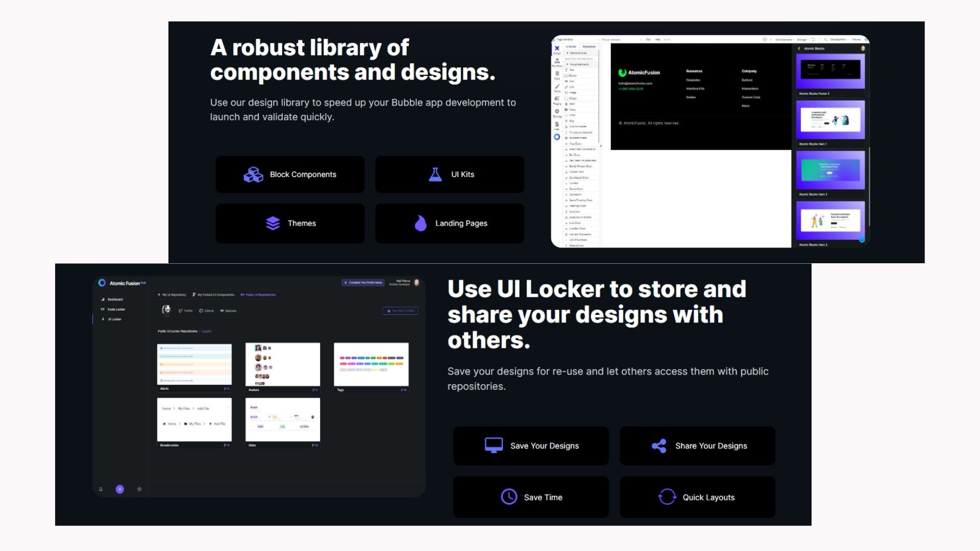
Task: Open the Avatars repository thumbnail
Action: (x=283, y=364)
